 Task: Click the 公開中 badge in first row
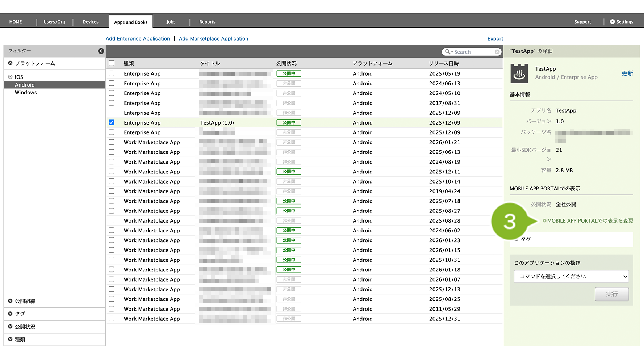pyautogui.click(x=289, y=73)
